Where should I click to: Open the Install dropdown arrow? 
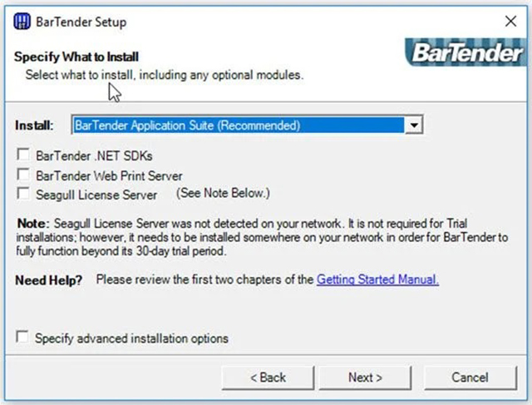(414, 125)
